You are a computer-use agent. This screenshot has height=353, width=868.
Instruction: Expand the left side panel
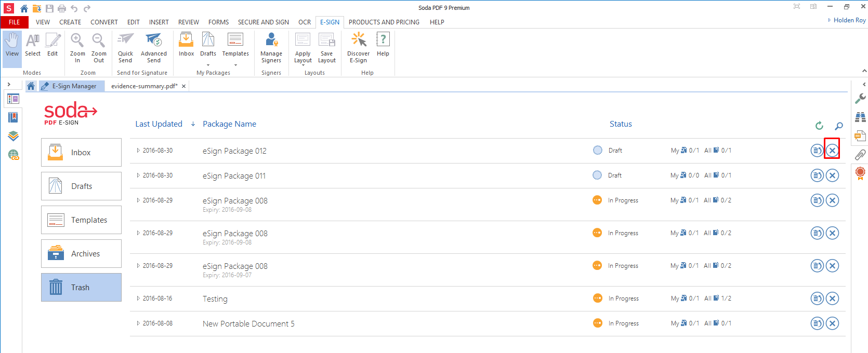tap(9, 84)
